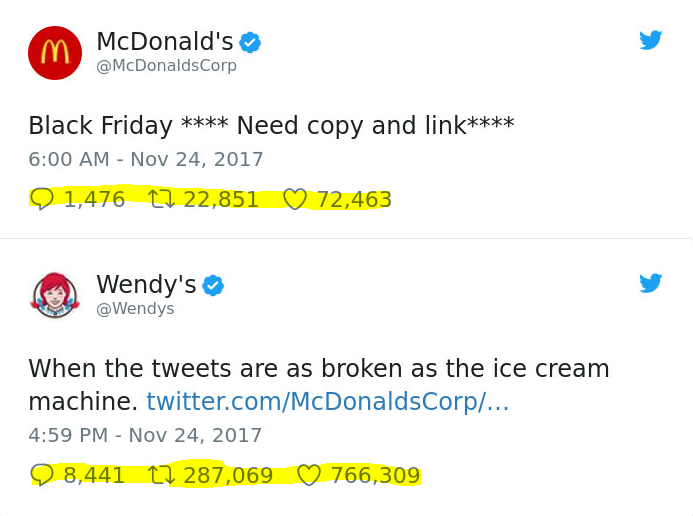This screenshot has width=693, height=516.
Task: Retweet the Wendy's ice cream tweet
Action: click(x=160, y=475)
